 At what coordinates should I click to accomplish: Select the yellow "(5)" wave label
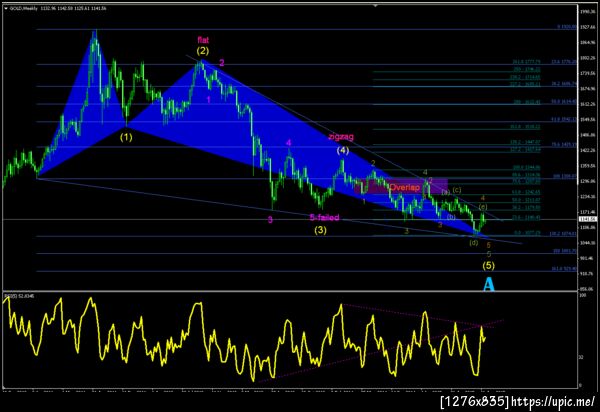click(x=488, y=265)
